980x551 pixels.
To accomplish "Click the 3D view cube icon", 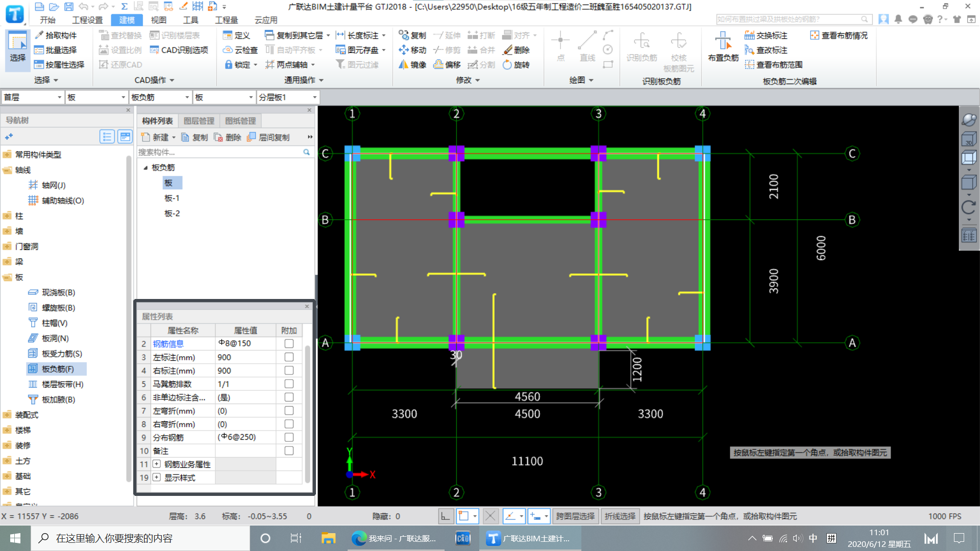I will [968, 139].
